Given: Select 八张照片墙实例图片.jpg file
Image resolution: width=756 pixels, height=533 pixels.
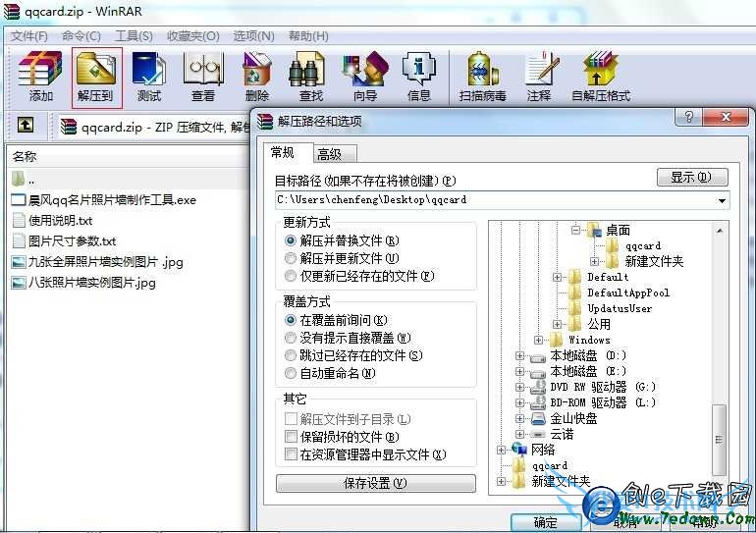Looking at the screenshot, I should (83, 283).
